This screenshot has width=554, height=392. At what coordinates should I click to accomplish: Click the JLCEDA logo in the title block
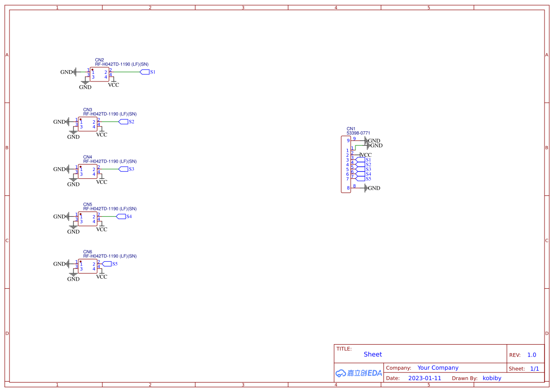pos(359,374)
